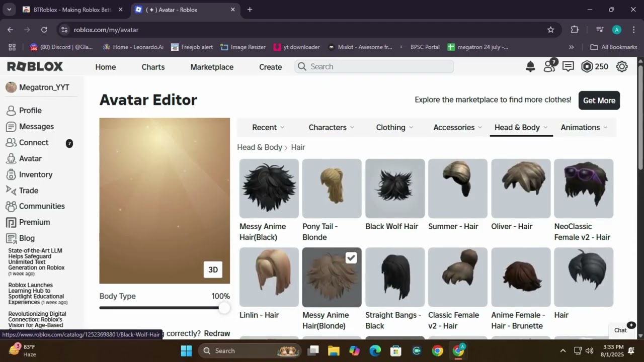Viewport: 644px width, 362px height.
Task: Expand the Characters dropdown tab
Action: (x=331, y=127)
